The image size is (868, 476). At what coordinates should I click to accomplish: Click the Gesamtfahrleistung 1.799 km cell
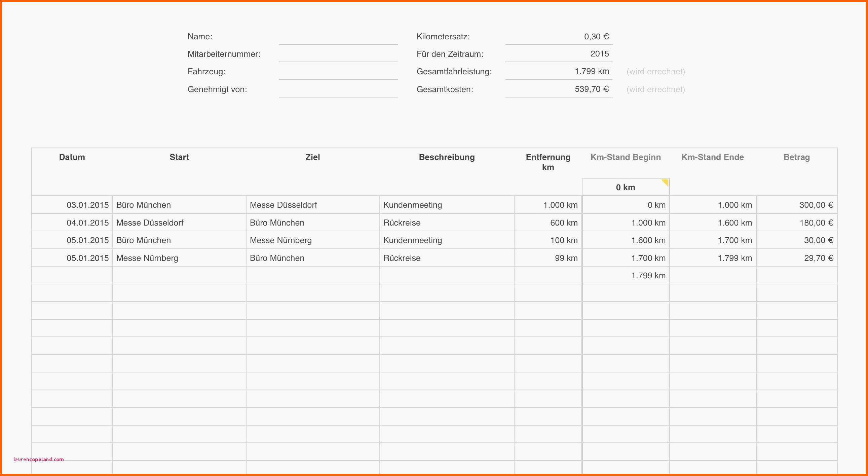pos(559,71)
